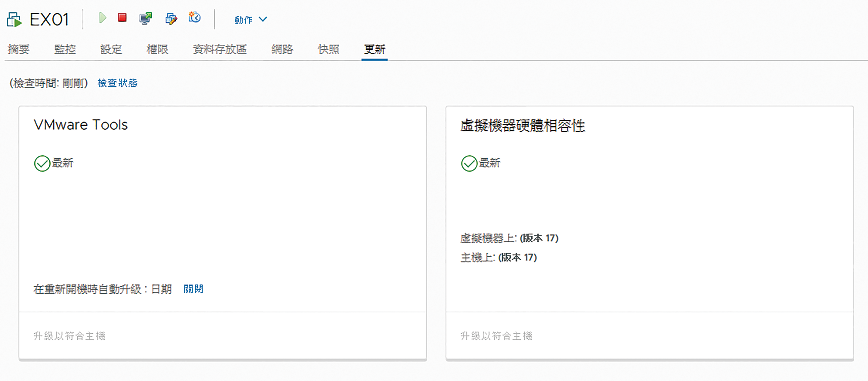
Task: Click VMware Tools 升級以符合主機 button
Action: [69, 336]
